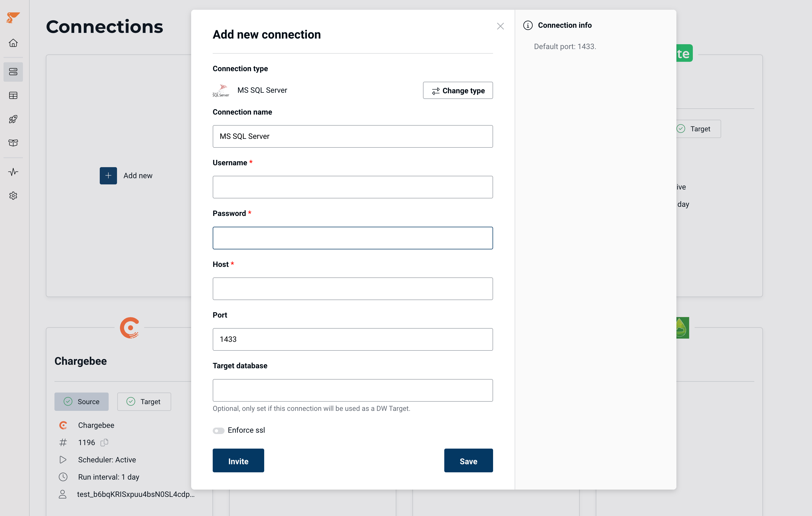812x516 pixels.
Task: Toggle the Enforce ssl switch
Action: coord(219,430)
